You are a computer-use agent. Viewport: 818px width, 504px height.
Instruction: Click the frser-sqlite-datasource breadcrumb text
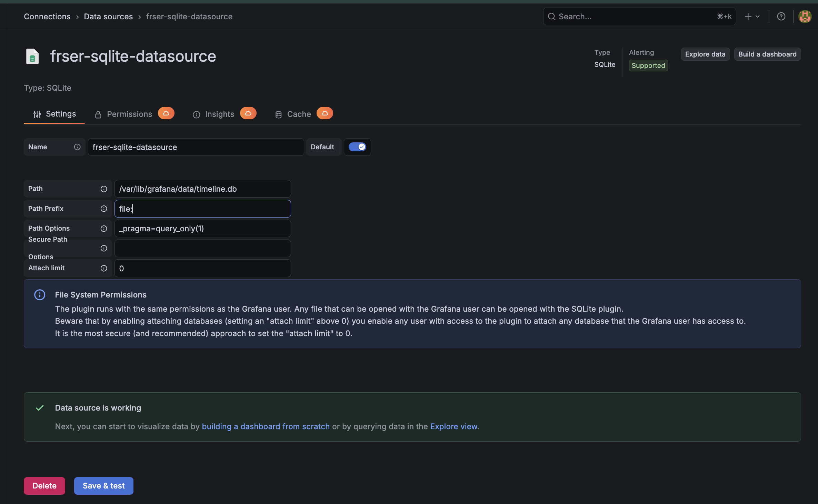click(x=189, y=17)
